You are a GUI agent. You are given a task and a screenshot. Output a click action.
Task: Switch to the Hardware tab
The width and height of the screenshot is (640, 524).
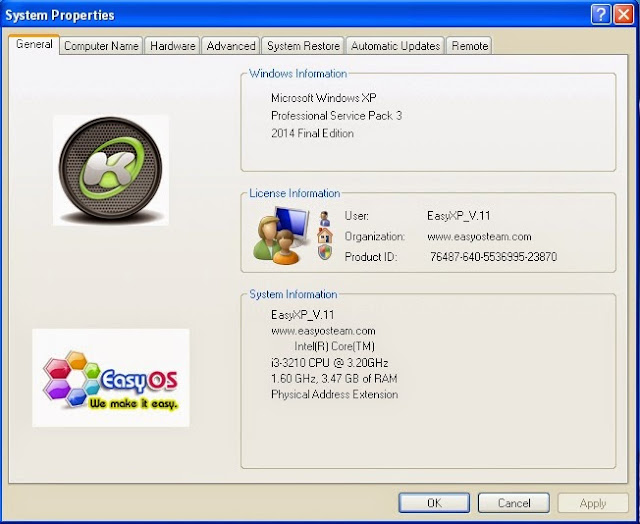click(x=173, y=46)
